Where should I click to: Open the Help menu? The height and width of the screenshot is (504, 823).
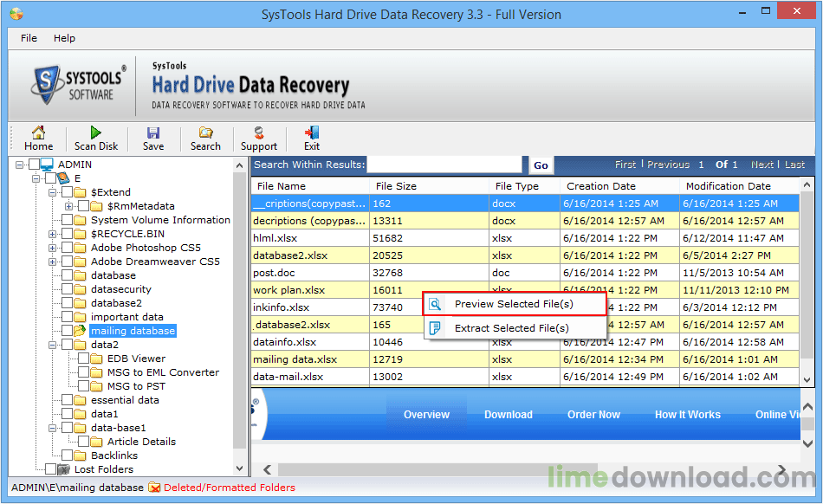tap(64, 38)
